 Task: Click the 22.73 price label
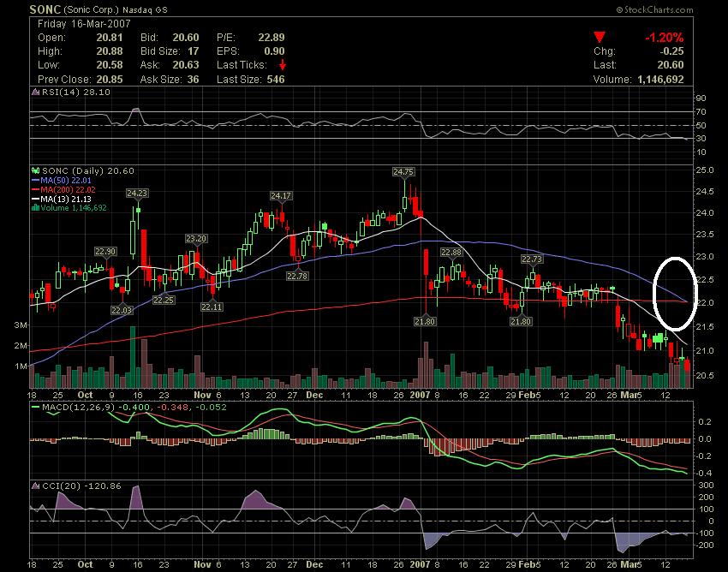(532, 259)
